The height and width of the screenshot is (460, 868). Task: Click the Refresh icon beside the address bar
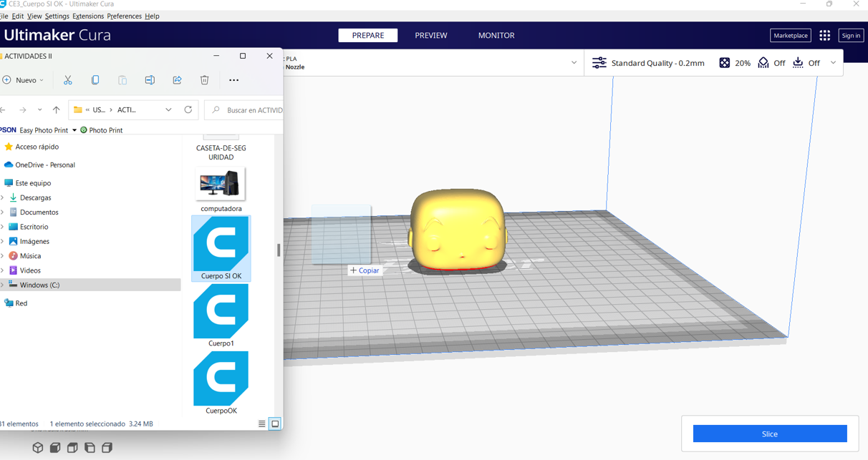pos(188,110)
